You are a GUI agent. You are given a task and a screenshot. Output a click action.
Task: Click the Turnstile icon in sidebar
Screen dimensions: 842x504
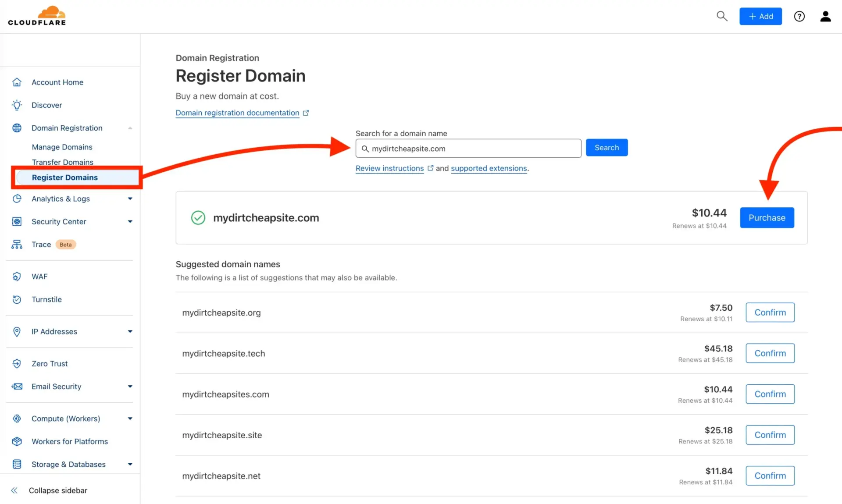pyautogui.click(x=17, y=299)
